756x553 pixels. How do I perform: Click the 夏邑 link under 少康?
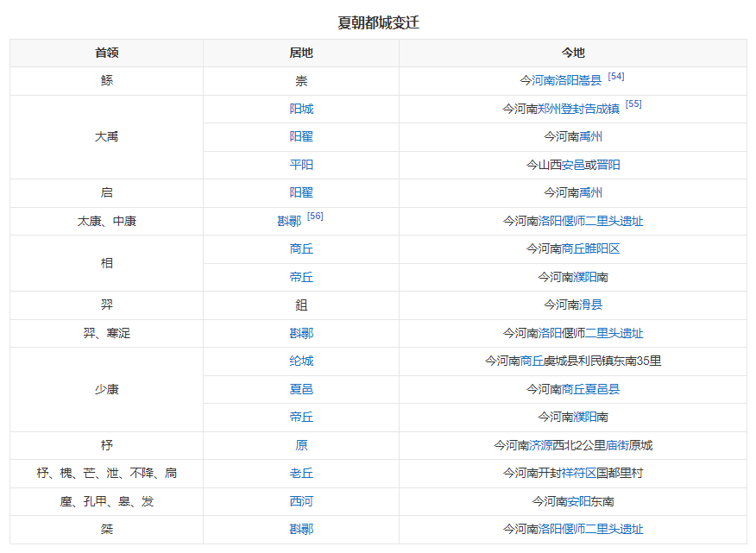[300, 388]
